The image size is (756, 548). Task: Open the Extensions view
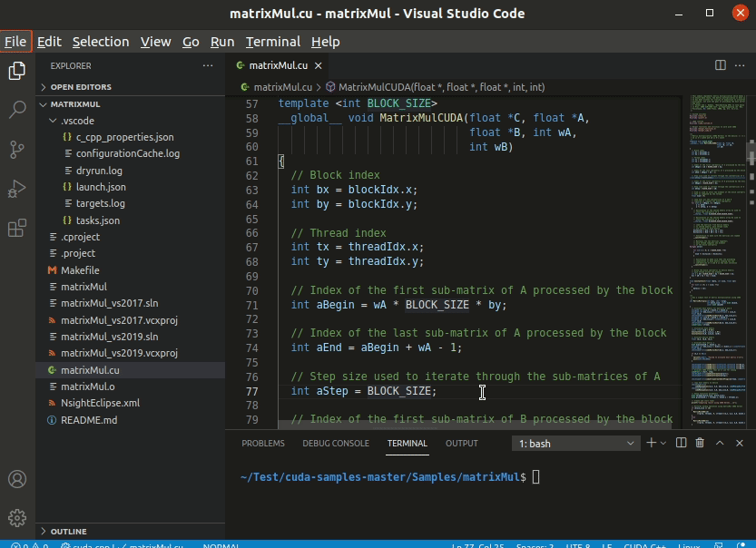tap(17, 228)
